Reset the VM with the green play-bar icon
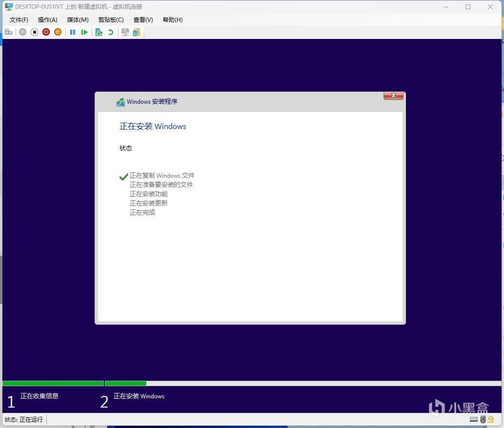Screen dimensions: 504x428 tap(84, 32)
